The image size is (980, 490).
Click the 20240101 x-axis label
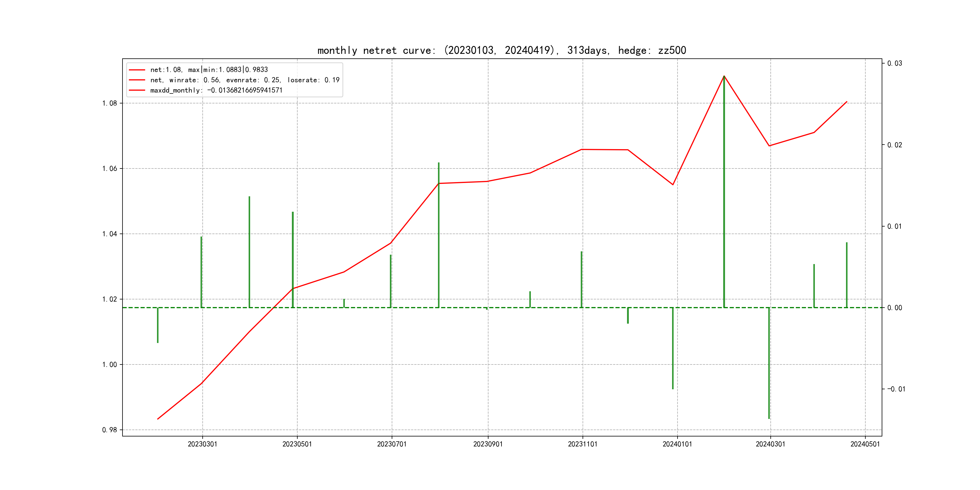pyautogui.click(x=677, y=444)
